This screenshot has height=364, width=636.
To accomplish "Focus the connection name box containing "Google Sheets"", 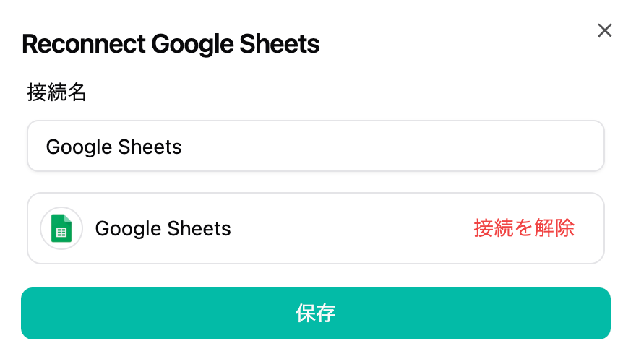I will 315,147.
